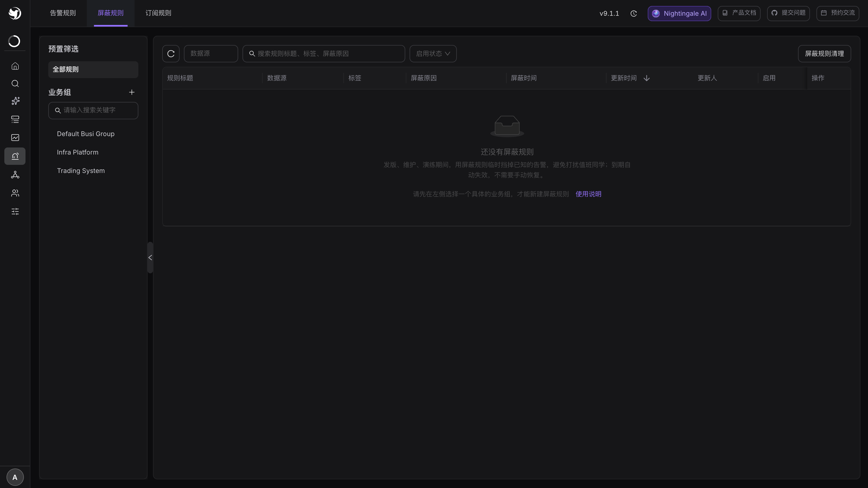Add a business group with plus icon
Image resolution: width=868 pixels, height=488 pixels.
(132, 92)
